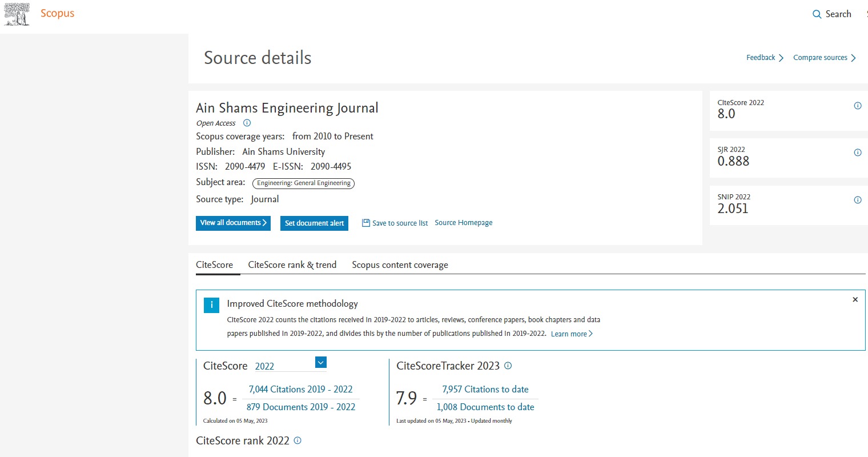The height and width of the screenshot is (457, 868).
Task: Select the ISSN value 2090-4479
Action: pyautogui.click(x=245, y=167)
